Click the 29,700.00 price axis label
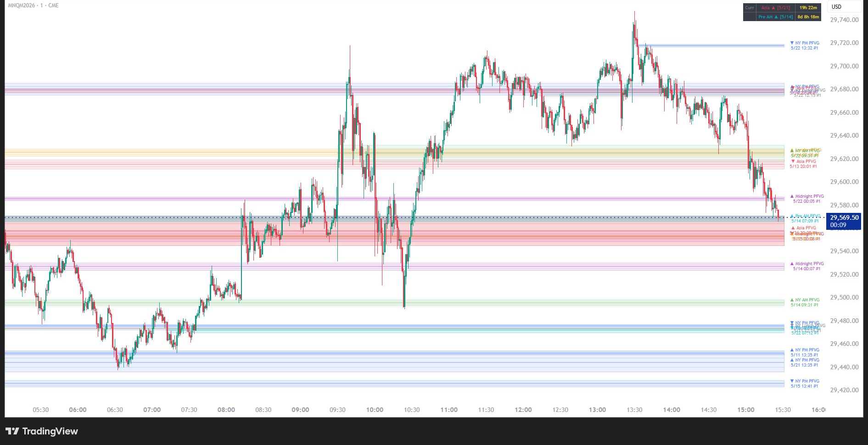The image size is (868, 445). pyautogui.click(x=844, y=66)
